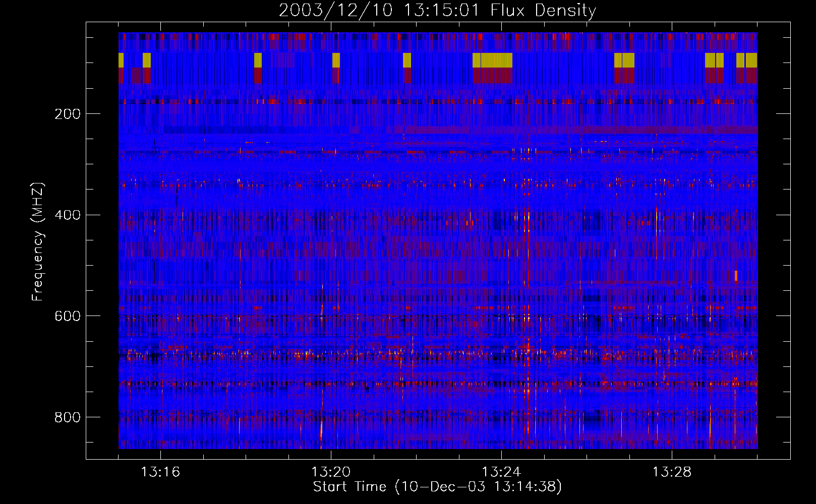This screenshot has height=504, width=816.
Task: Click the 200 frequency tick label
Action: click(x=68, y=114)
